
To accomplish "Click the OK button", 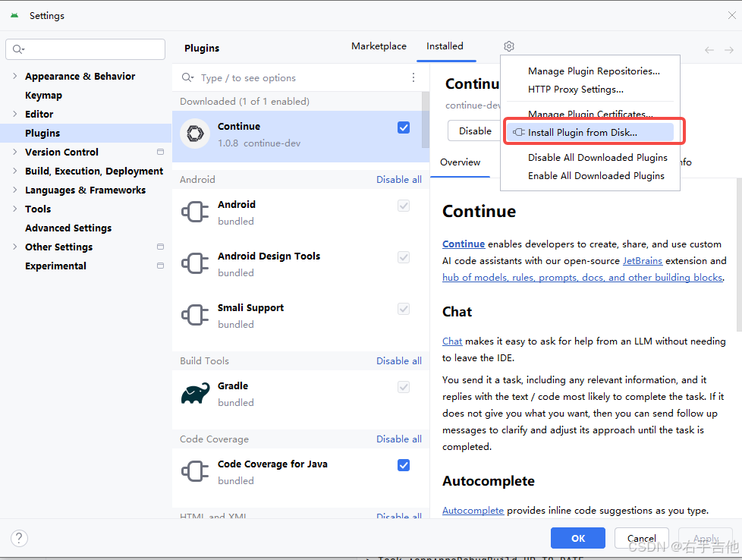I will click(x=578, y=538).
